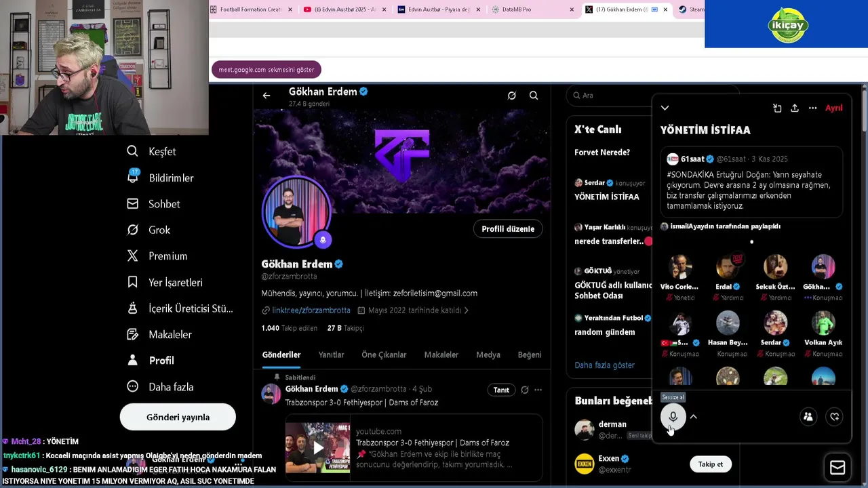Image resolution: width=868 pixels, height=488 pixels.
Task: Open Yer İşaretleri bookmarks
Action: [164, 282]
